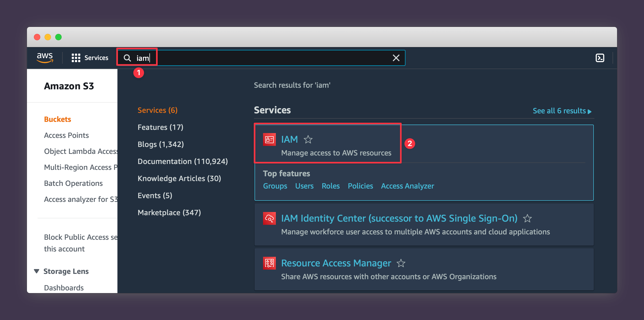Open Block Public Access settings for account
This screenshot has width=644, height=320.
click(x=81, y=243)
